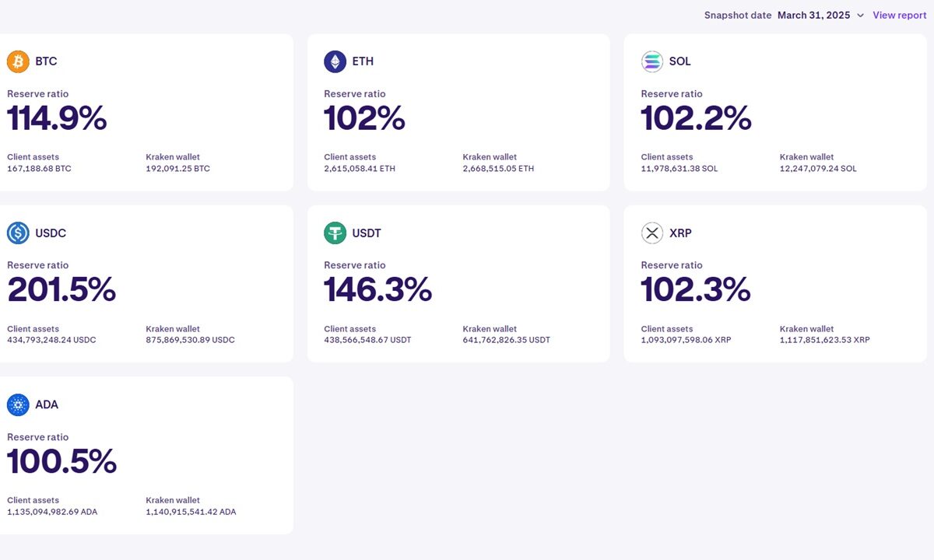Click the ADA card title

coord(47,404)
